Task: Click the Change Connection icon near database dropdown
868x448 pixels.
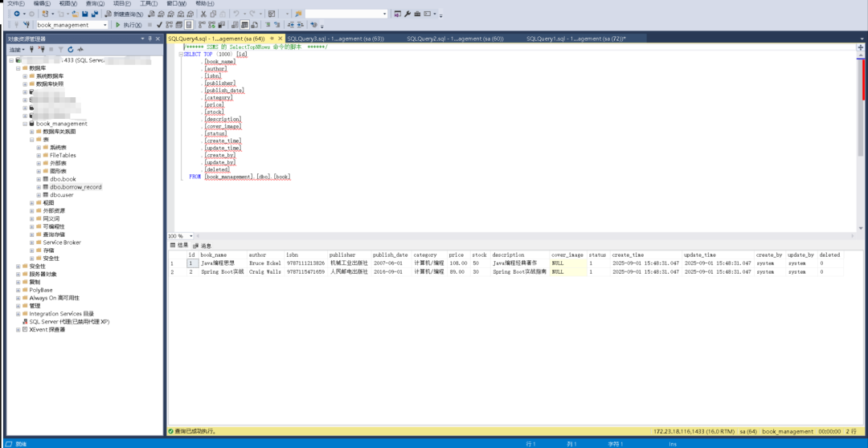Action: tap(26, 25)
